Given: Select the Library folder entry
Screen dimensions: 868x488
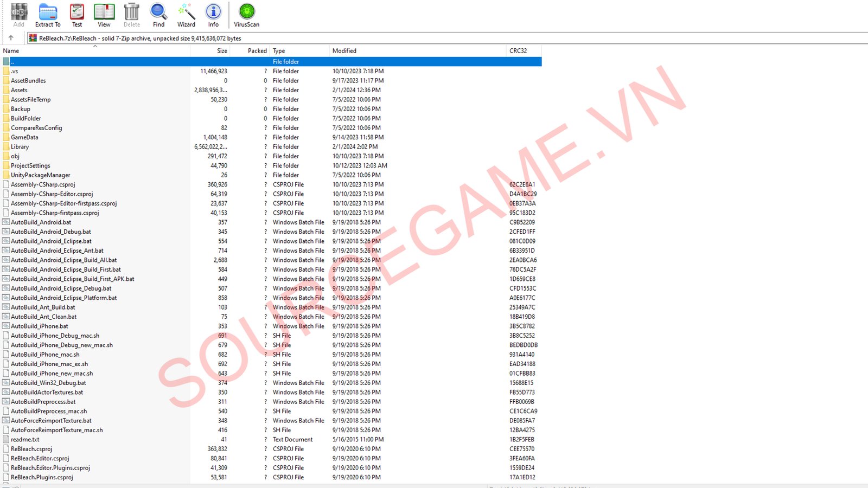Looking at the screenshot, I should (x=20, y=147).
